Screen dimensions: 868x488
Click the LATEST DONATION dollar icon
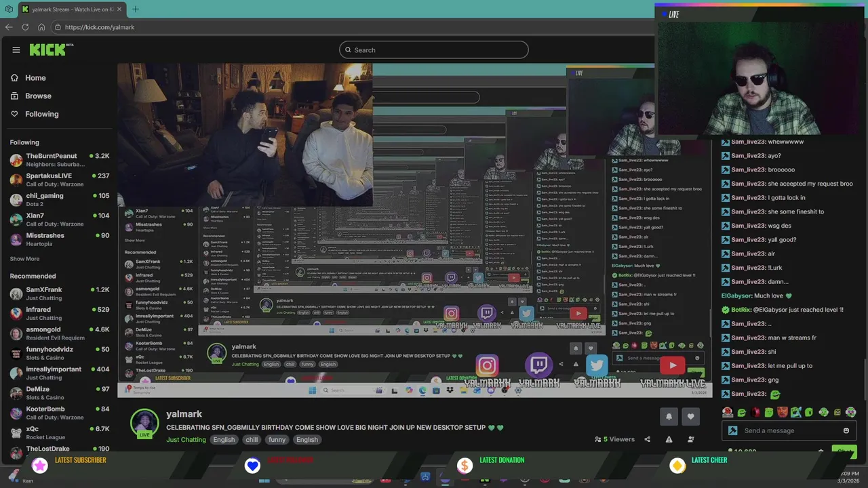coord(465,465)
